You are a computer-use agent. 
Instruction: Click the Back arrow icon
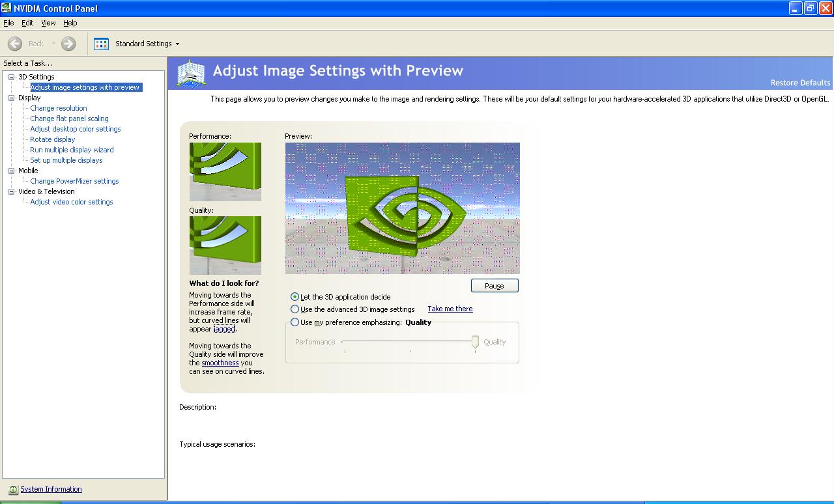tap(15, 44)
